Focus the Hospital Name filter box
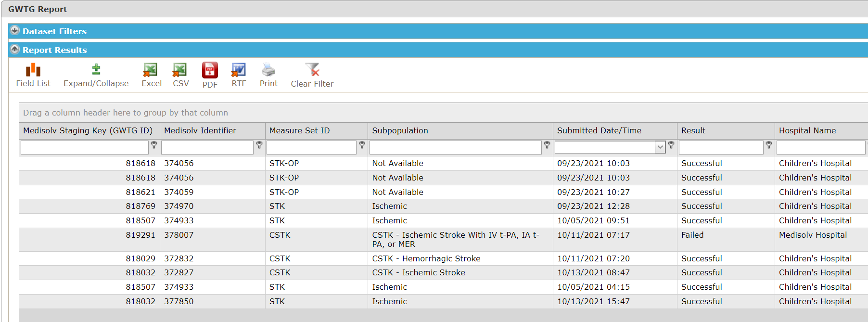This screenshot has height=322, width=868. pos(821,147)
